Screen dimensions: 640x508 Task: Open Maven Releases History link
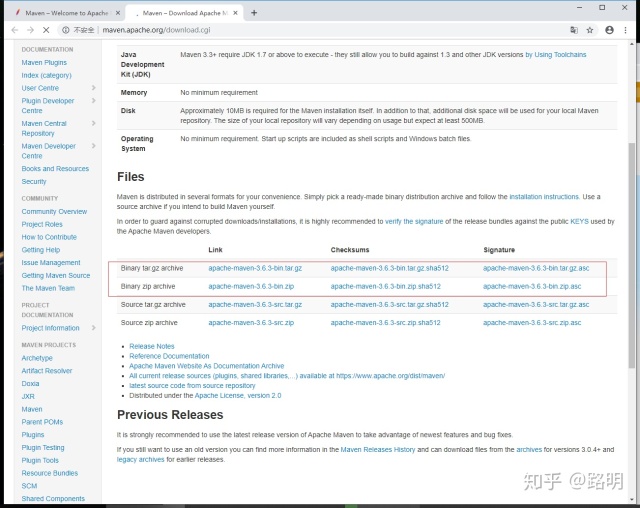[x=378, y=449]
